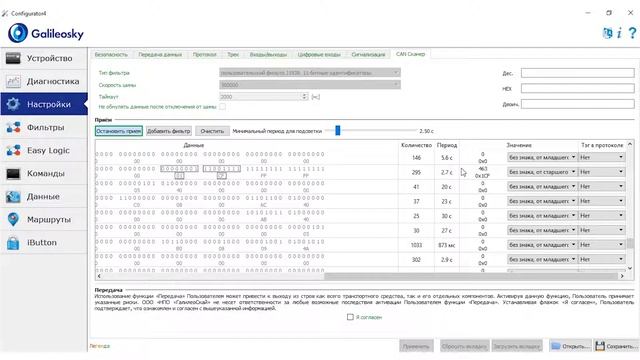This screenshot has width=640, height=360.
Task: Click the Легенда link
Action: (x=100, y=346)
